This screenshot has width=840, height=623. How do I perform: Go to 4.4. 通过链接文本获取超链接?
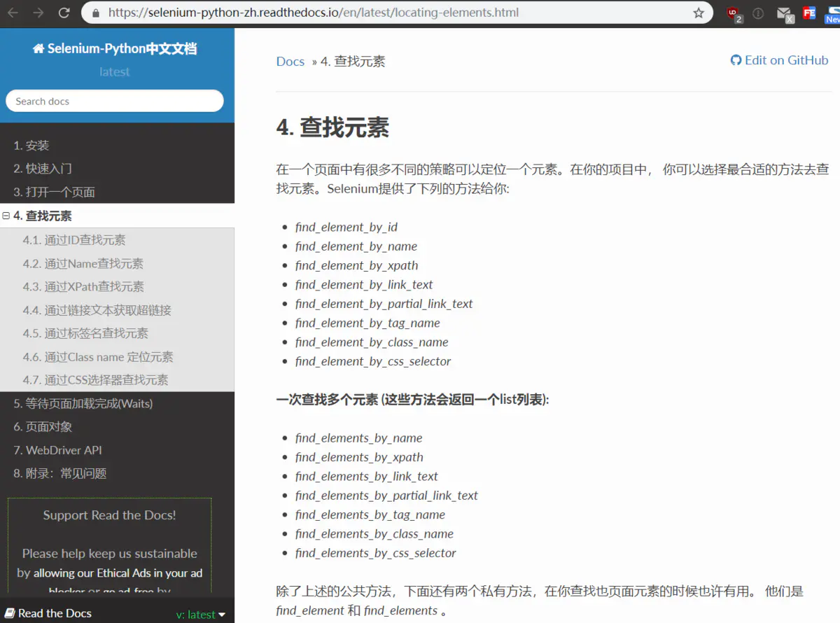[97, 310]
